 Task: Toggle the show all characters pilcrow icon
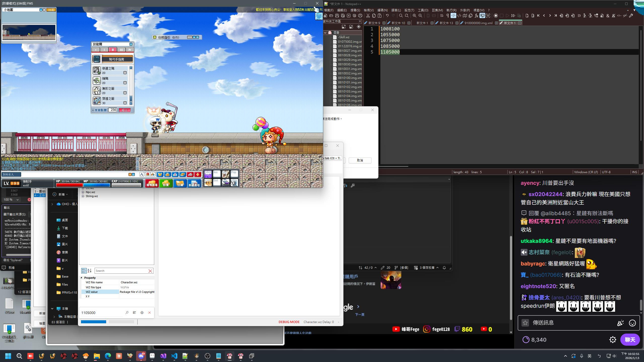(x=448, y=16)
